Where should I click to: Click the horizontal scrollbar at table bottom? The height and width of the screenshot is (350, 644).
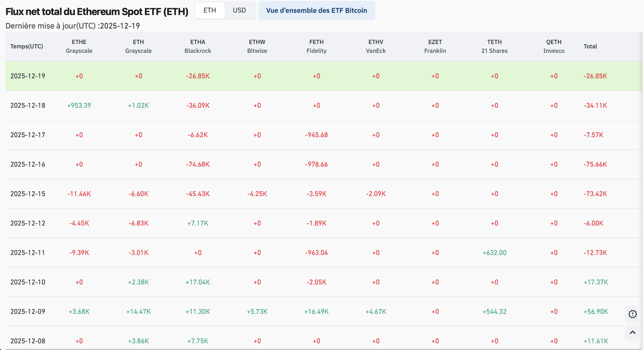[x=322, y=349]
